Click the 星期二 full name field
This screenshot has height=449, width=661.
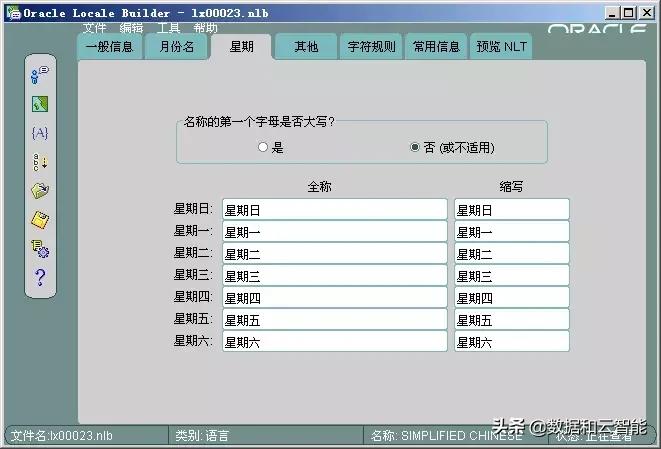[335, 253]
